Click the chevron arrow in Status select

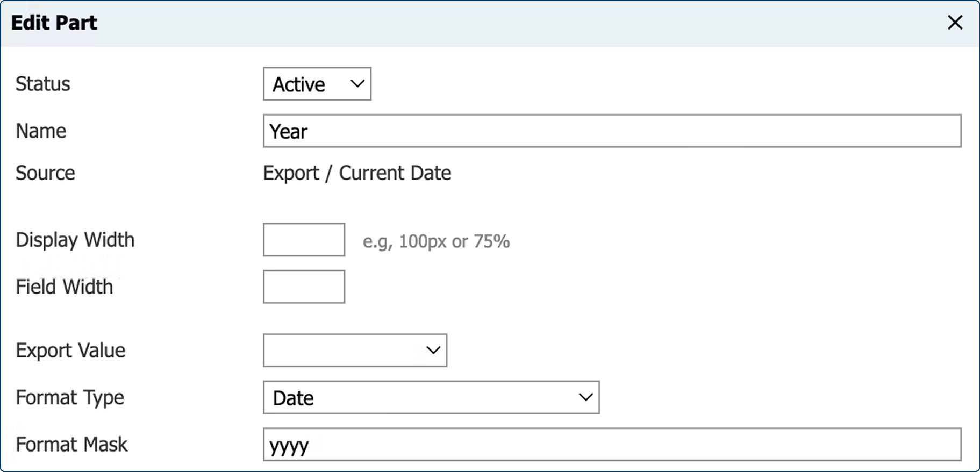[x=357, y=84]
